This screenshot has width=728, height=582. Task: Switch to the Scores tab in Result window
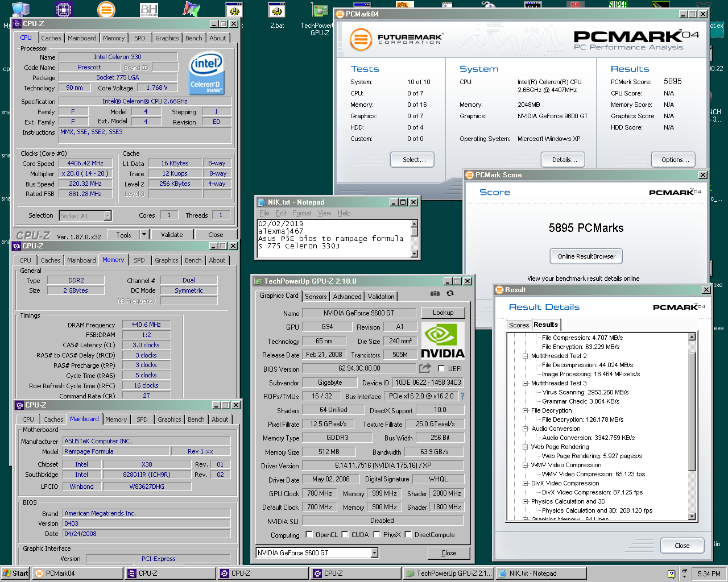click(x=519, y=325)
